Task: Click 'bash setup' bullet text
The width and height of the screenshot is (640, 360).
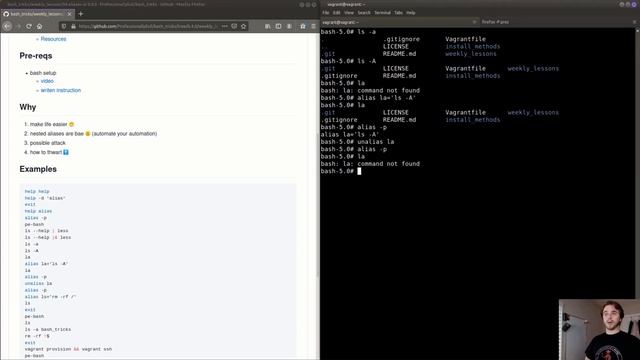Action: click(43, 73)
